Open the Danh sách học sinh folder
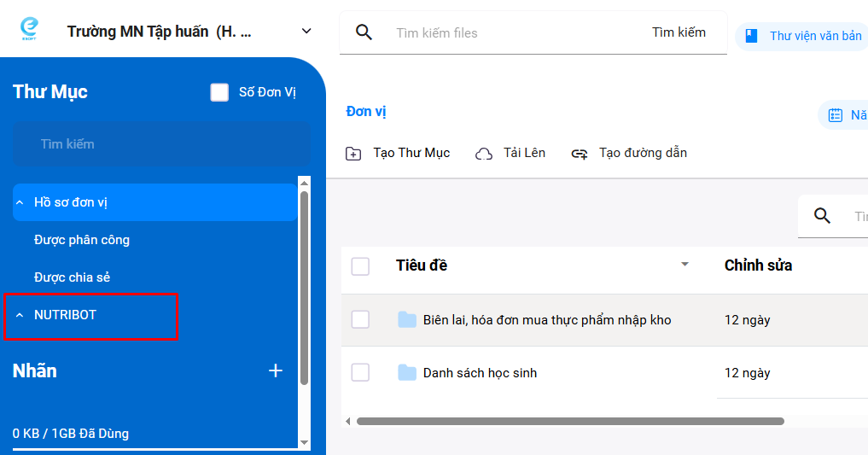 (480, 373)
